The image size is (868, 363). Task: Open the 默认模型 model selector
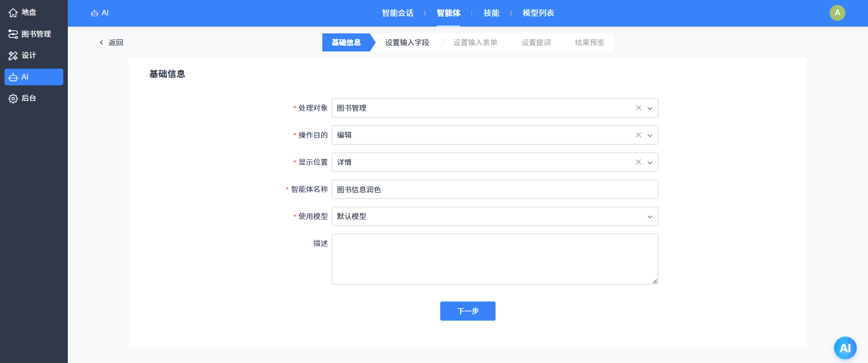click(495, 216)
